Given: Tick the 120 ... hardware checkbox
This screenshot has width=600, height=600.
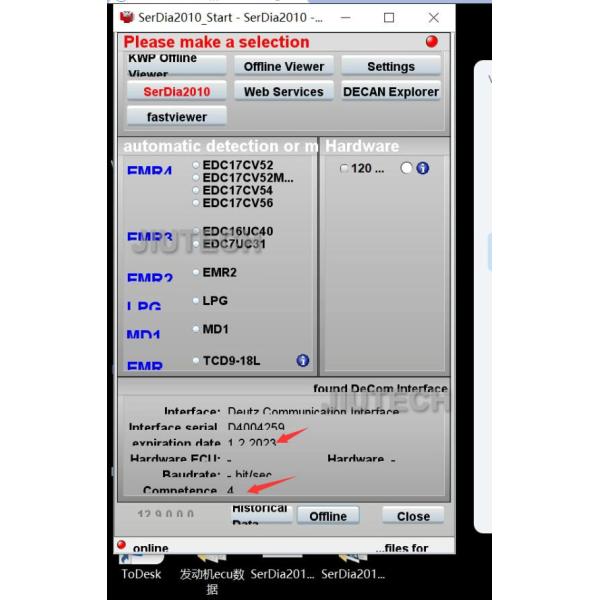Looking at the screenshot, I should tap(344, 168).
